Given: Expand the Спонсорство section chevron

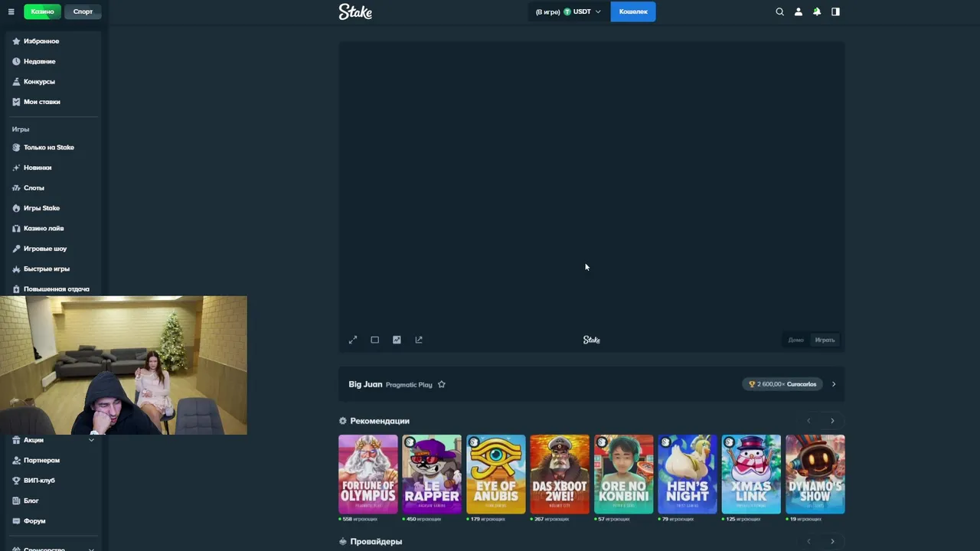Looking at the screenshot, I should 91,549.
